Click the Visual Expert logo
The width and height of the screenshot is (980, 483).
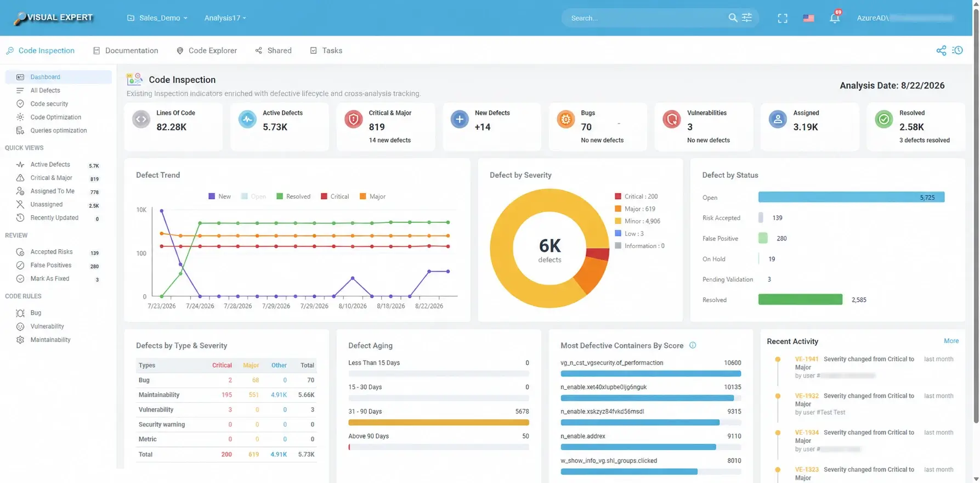point(53,18)
